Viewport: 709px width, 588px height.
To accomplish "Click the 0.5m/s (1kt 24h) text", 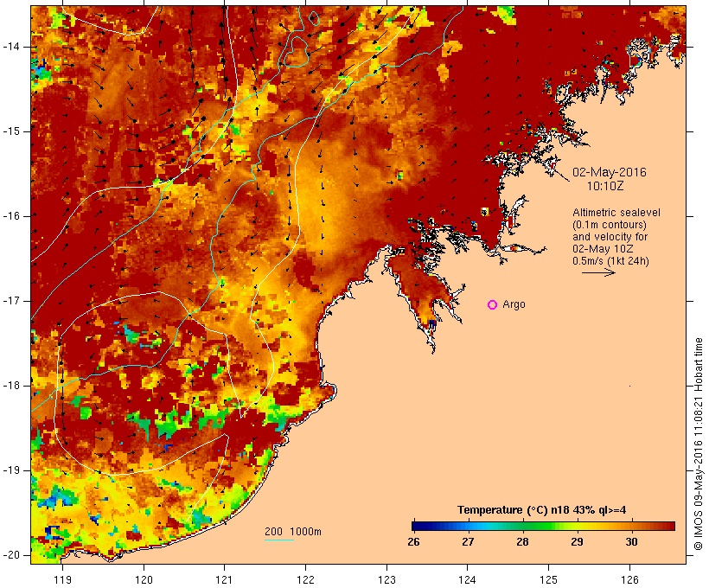I will pos(611,261).
